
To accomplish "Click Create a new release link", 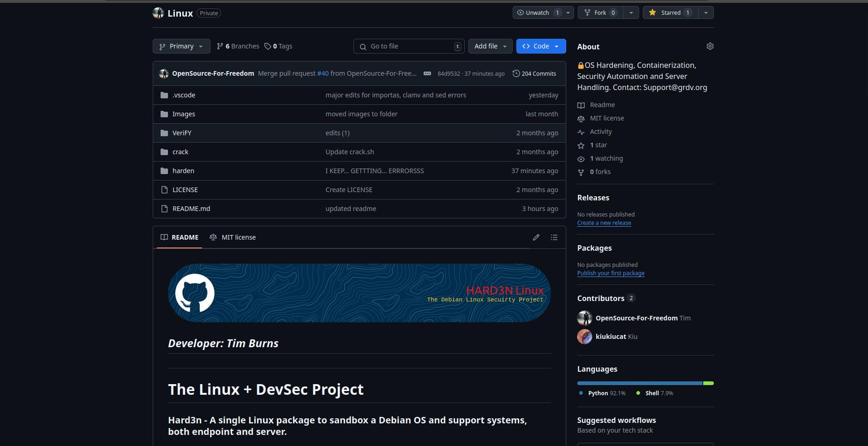I will [x=604, y=223].
